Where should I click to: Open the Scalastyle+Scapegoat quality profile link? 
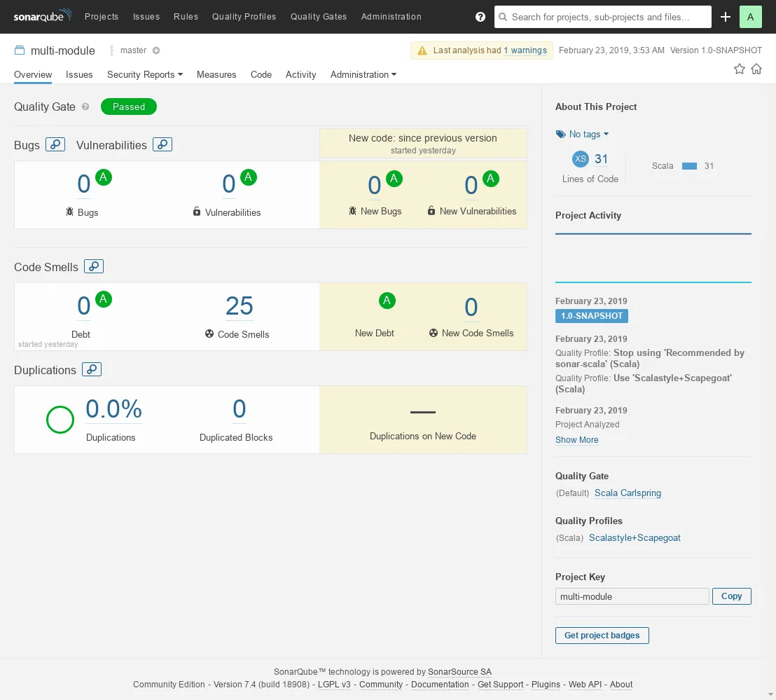coord(635,538)
